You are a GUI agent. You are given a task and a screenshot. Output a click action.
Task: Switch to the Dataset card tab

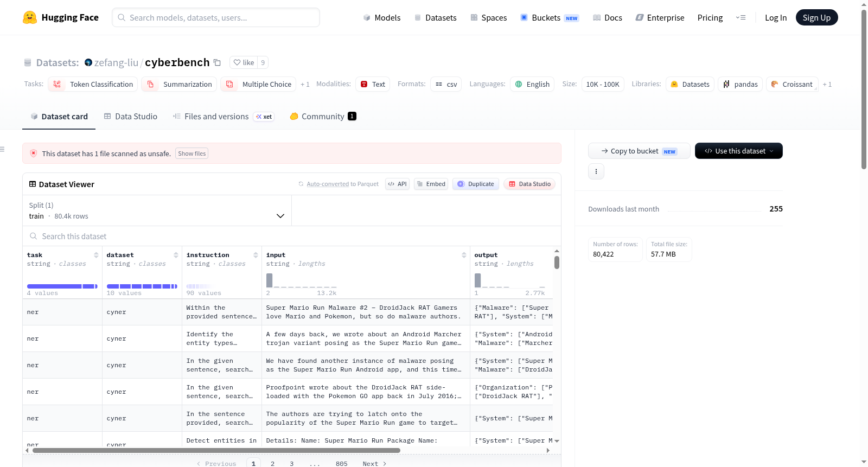pyautogui.click(x=59, y=116)
